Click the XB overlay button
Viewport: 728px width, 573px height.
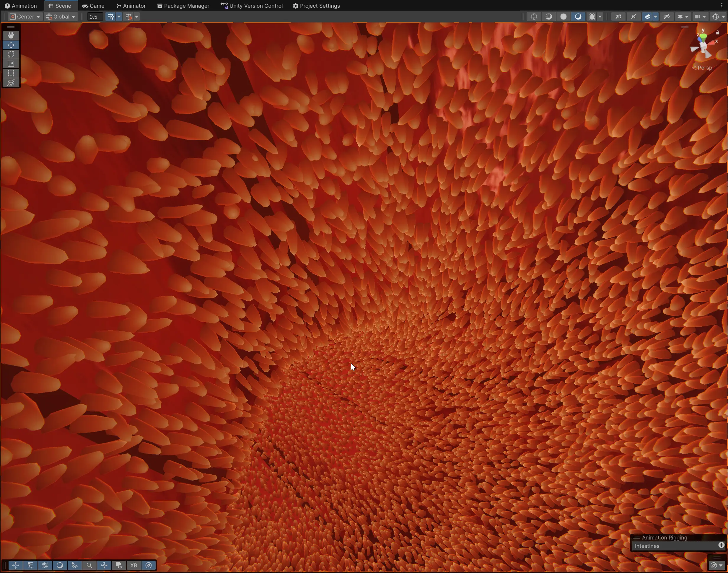click(x=133, y=565)
